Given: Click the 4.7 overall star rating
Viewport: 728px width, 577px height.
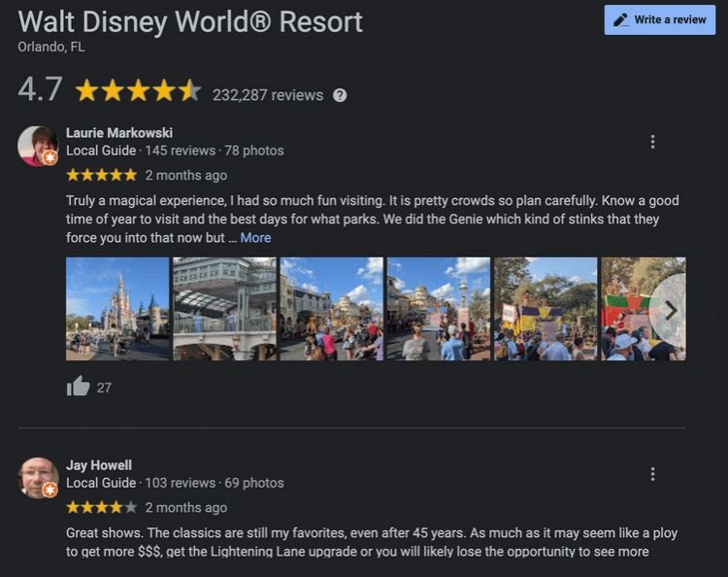Looking at the screenshot, I should pos(138,90).
